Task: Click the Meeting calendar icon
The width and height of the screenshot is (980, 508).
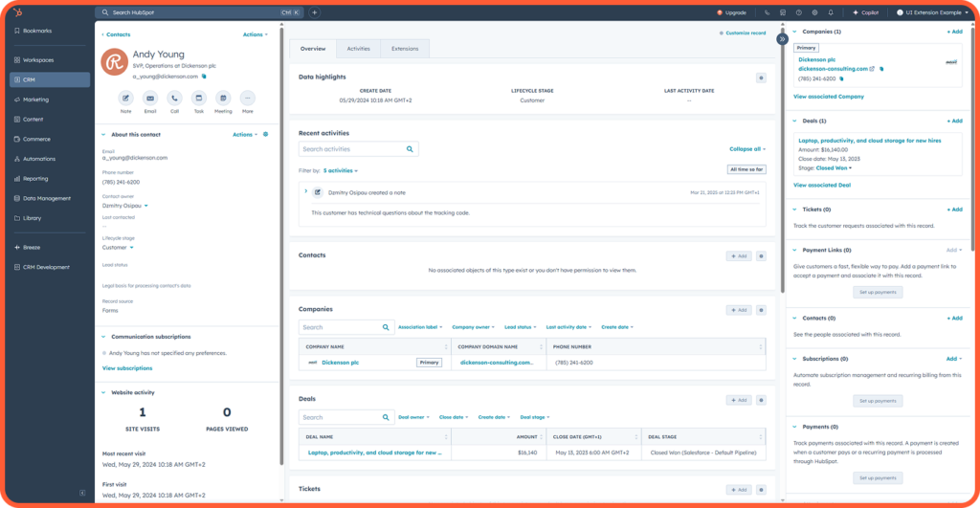Action: pos(223,99)
